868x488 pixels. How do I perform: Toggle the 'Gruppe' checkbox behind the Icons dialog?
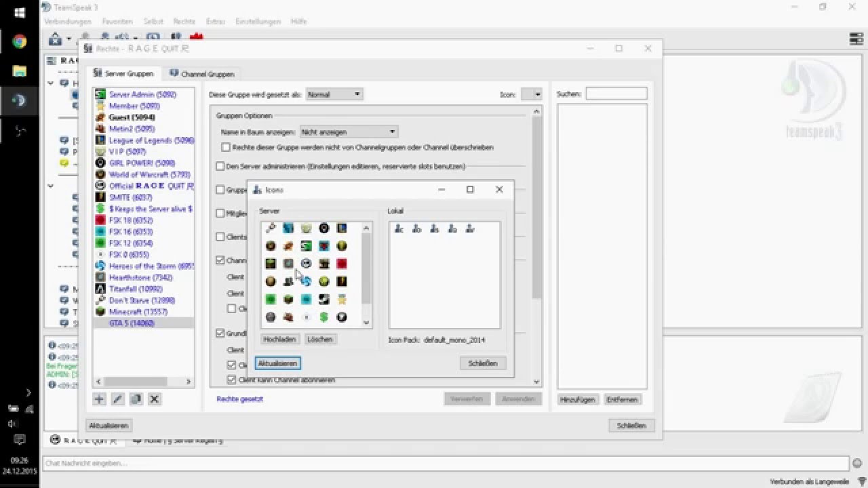coord(220,190)
